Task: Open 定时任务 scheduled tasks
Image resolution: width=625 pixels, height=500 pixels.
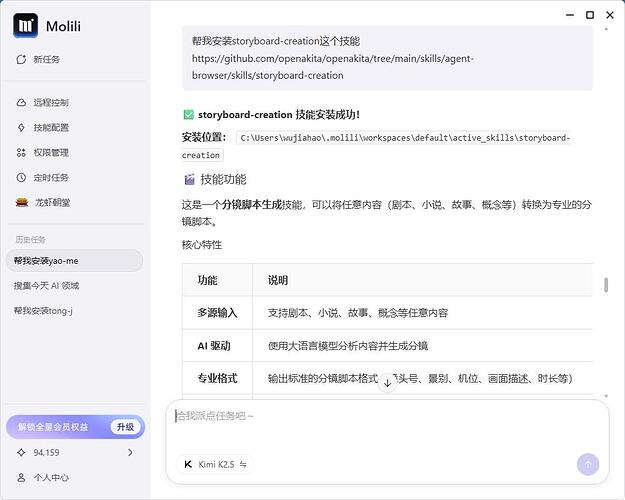Action: [x=43, y=177]
